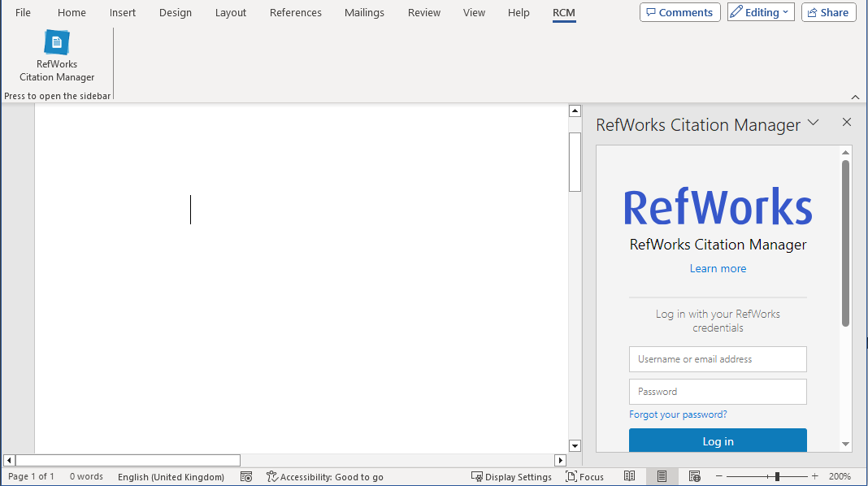
Task: Select the RCM tab
Action: pos(564,12)
